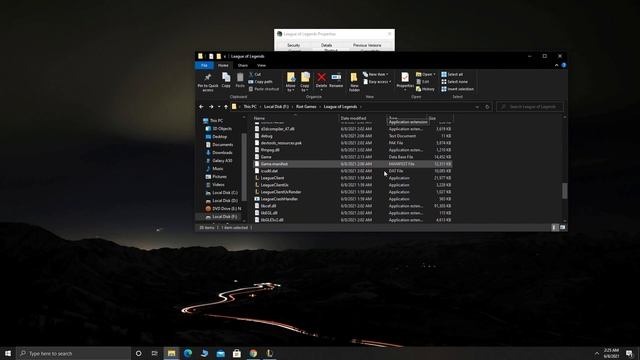This screenshot has height=360, width=640.
Task: Click the taskbar Type here to search box
Action: click(73, 353)
